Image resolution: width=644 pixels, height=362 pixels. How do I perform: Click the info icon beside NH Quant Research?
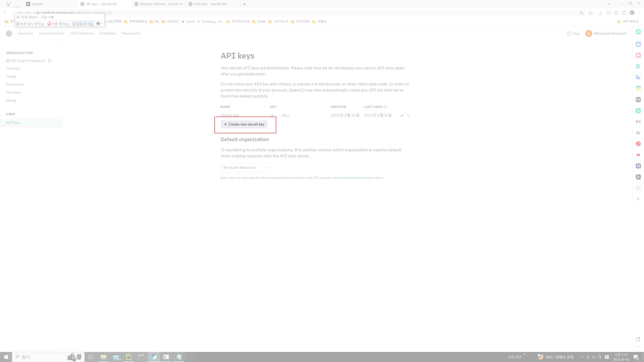(49, 61)
